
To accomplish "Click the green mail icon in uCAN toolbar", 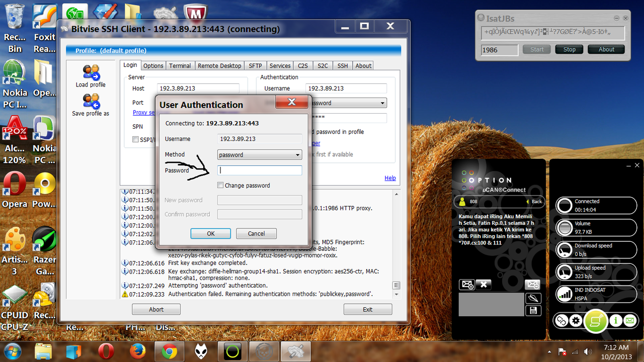I will [629, 320].
